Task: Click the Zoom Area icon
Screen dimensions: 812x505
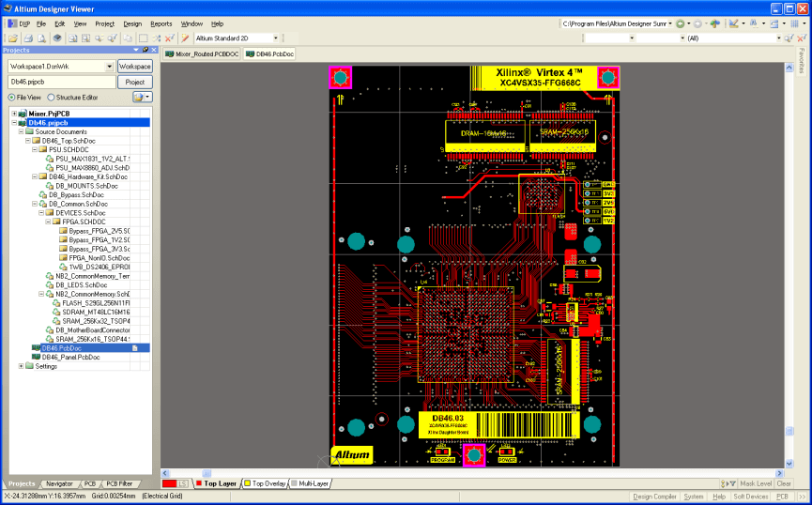Action: pyautogui.click(x=86, y=38)
